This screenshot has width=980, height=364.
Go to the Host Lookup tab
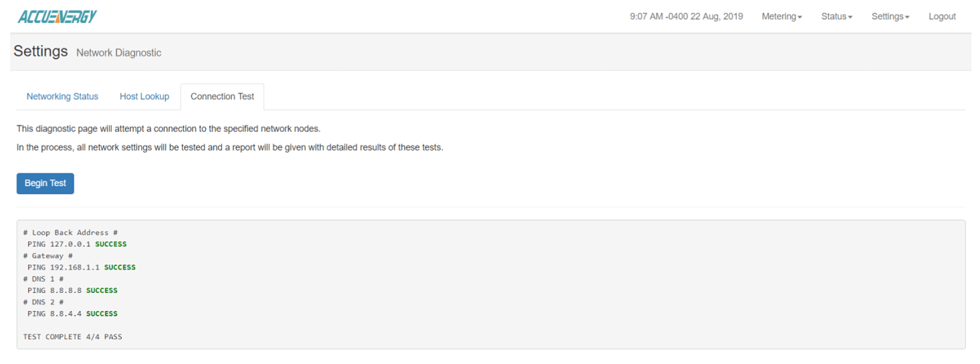click(144, 96)
